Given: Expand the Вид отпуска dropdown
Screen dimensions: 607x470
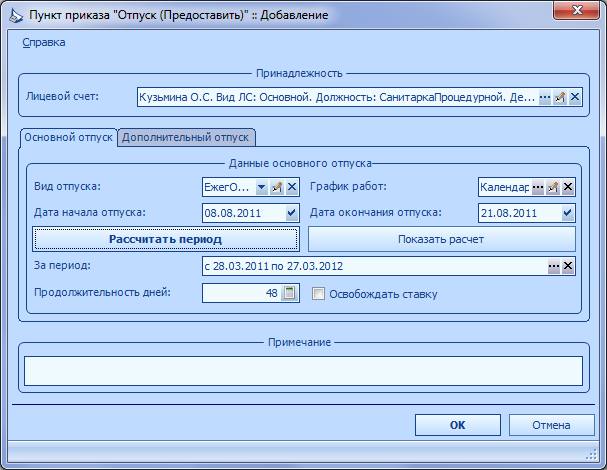Looking at the screenshot, I should point(262,187).
